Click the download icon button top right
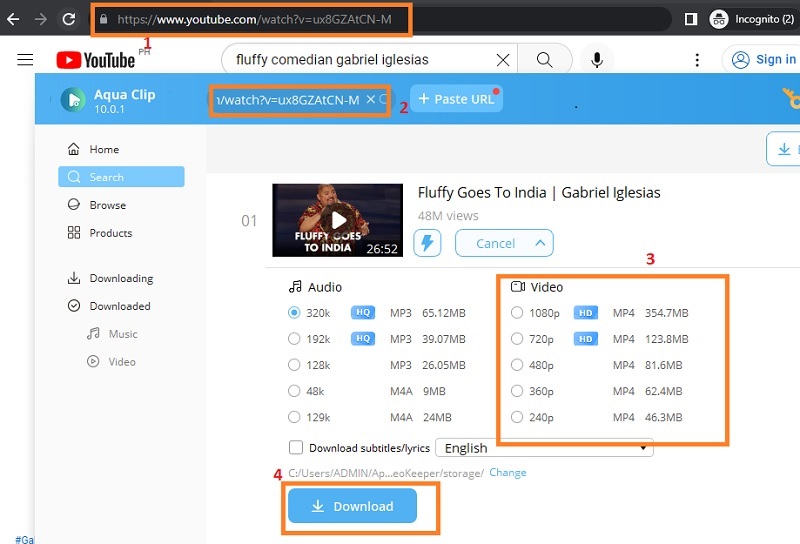 (x=783, y=149)
